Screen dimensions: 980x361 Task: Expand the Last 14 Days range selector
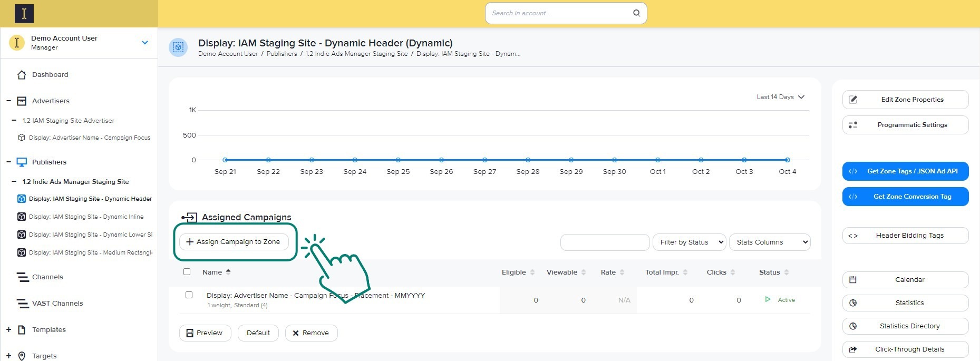780,97
